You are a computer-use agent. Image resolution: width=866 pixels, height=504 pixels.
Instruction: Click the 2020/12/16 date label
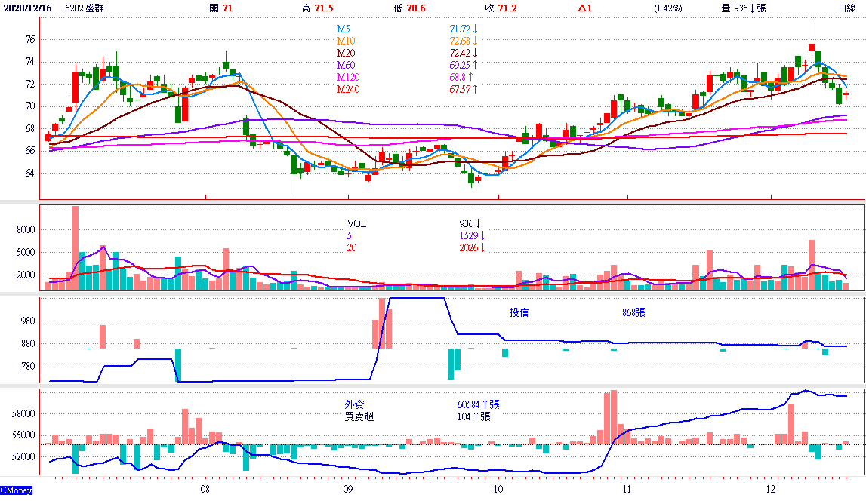click(x=27, y=8)
